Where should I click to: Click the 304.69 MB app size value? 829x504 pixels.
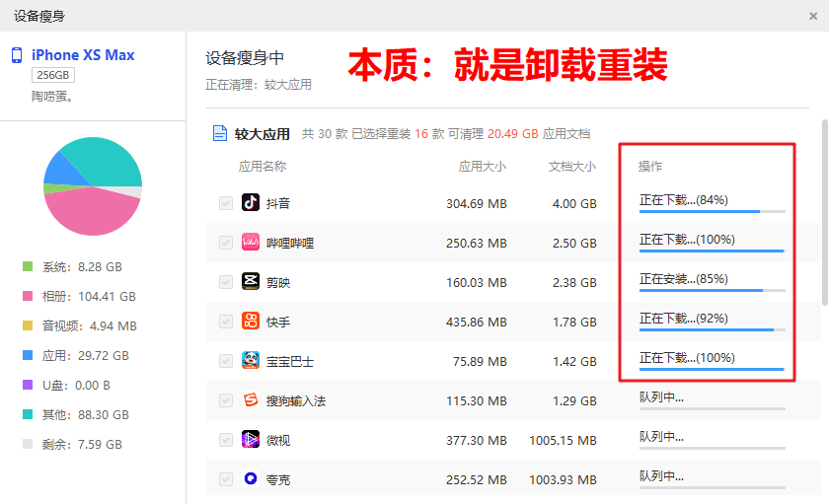(x=477, y=203)
